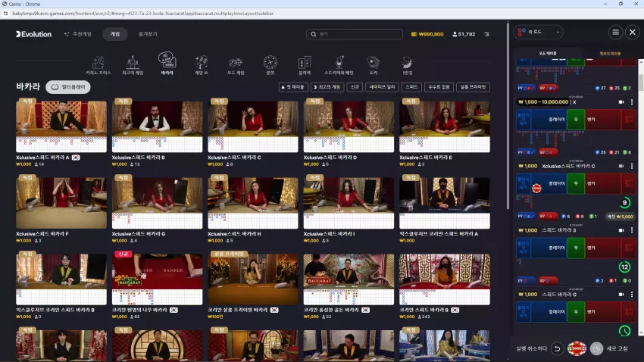Click the undo bet icon
This screenshot has width=644, height=362.
point(557,348)
